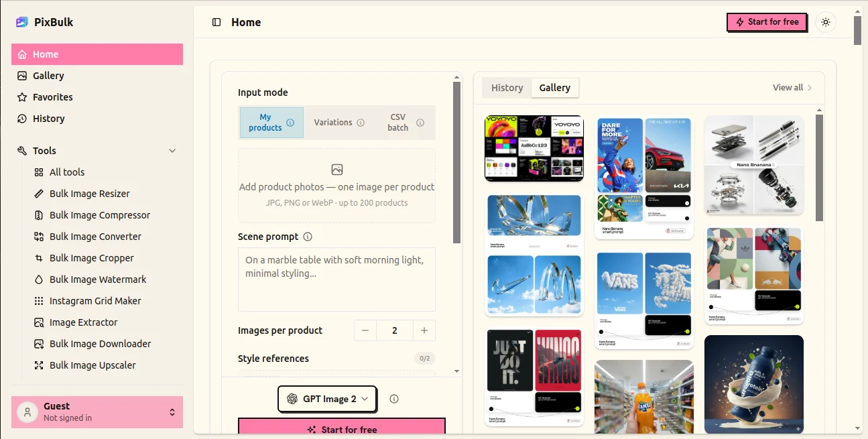Click the add product photos upload area

tap(336, 186)
